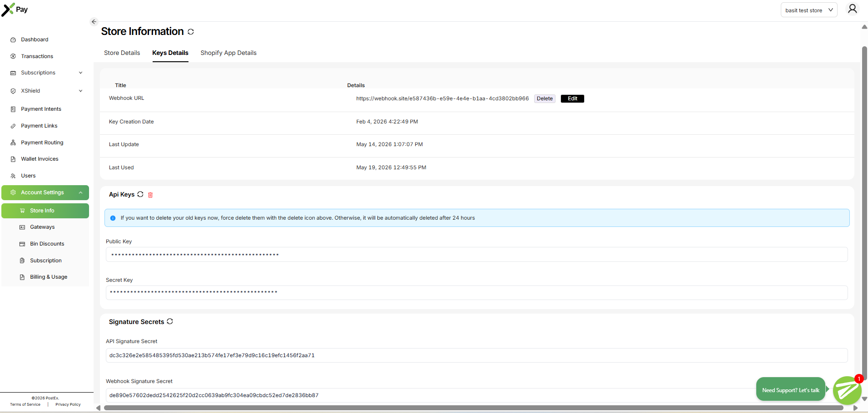Select the Keys Details tab

click(170, 53)
